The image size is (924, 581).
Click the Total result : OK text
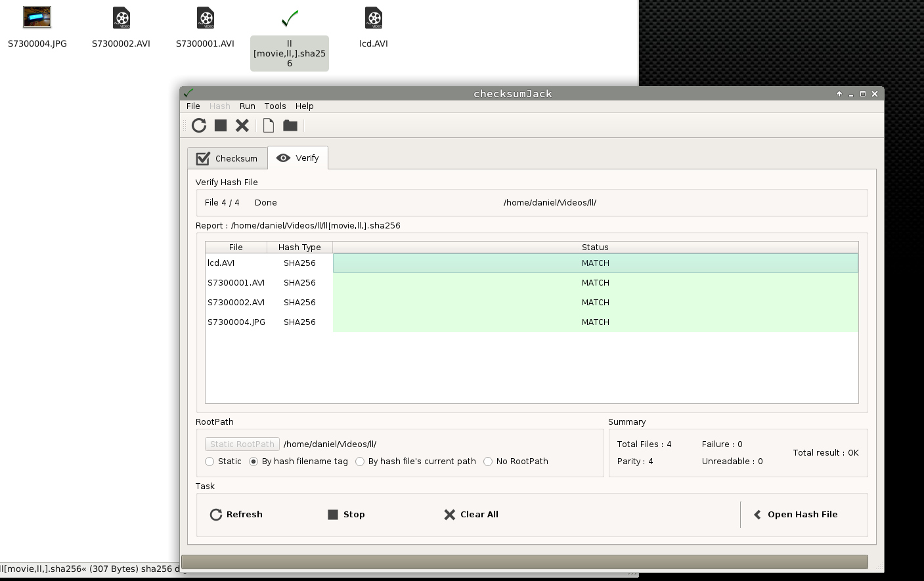pos(825,453)
